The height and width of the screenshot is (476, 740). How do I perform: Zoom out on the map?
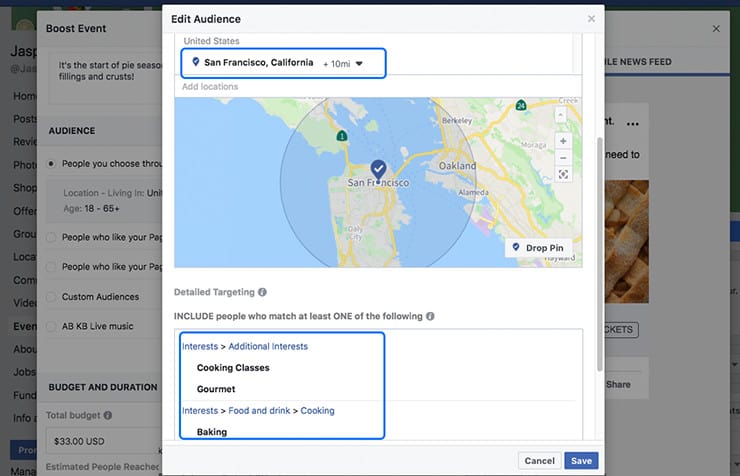click(563, 158)
